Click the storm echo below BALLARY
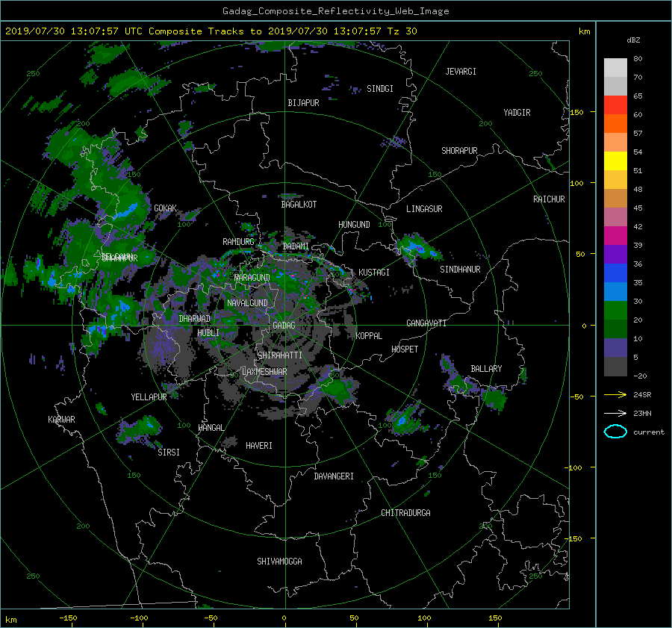The image size is (672, 628). (494, 400)
